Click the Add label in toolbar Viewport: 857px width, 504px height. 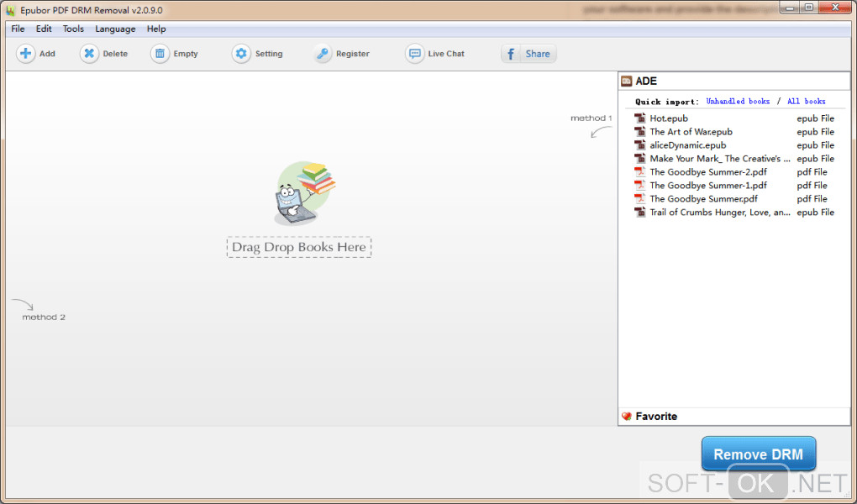tap(47, 54)
